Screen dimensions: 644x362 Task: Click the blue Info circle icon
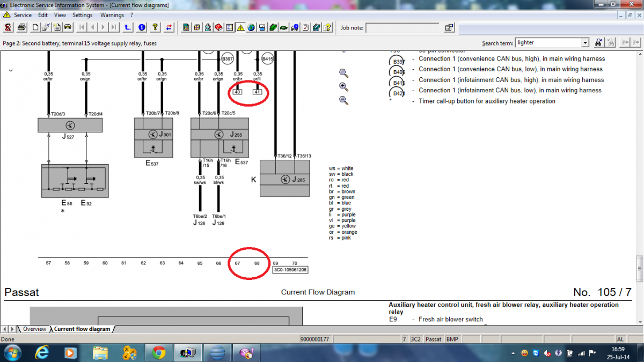(142, 27)
